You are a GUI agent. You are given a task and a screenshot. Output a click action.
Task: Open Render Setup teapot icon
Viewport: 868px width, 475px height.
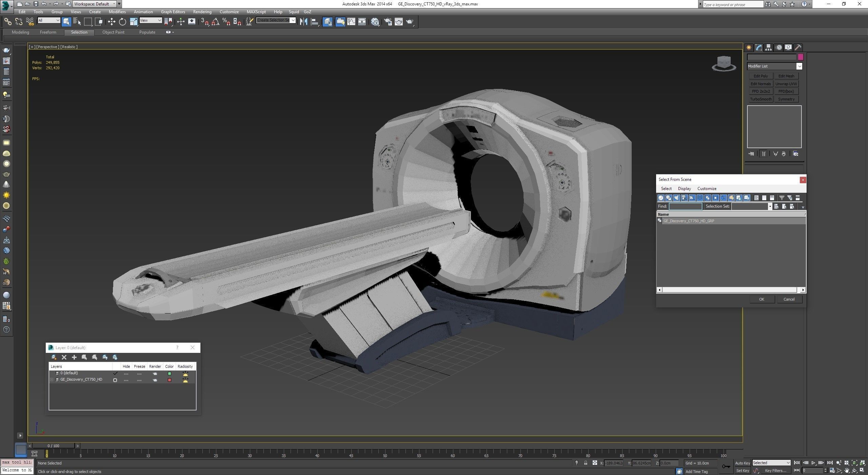click(x=388, y=22)
